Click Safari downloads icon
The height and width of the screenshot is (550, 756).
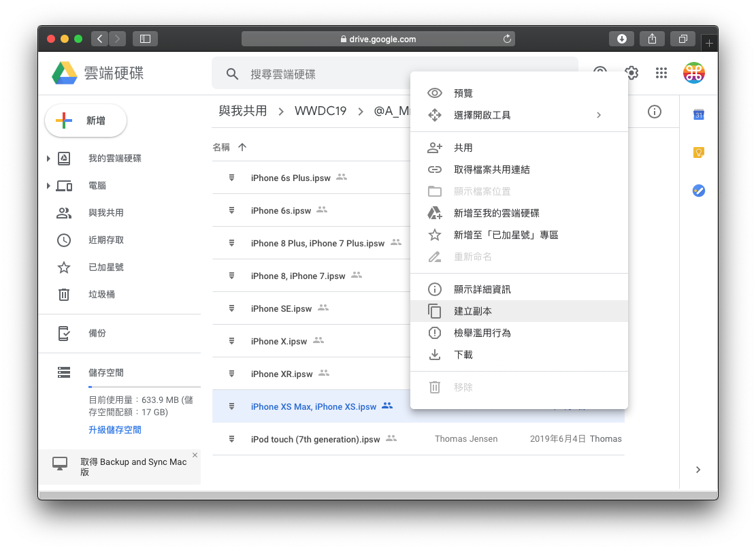coord(621,39)
